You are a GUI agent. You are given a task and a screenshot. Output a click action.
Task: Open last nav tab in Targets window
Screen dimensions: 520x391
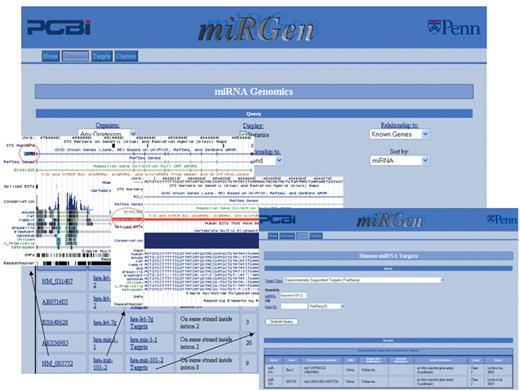coord(316,236)
